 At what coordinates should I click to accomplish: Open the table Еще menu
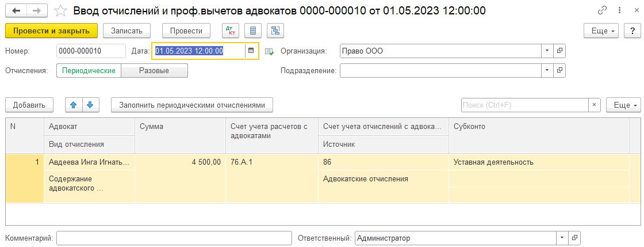(623, 105)
